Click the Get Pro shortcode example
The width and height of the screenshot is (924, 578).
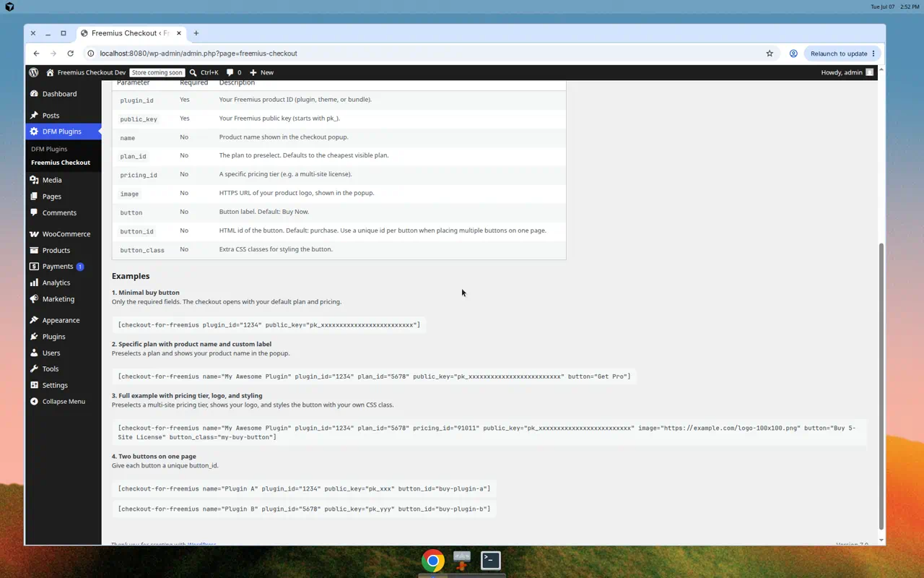pos(374,376)
